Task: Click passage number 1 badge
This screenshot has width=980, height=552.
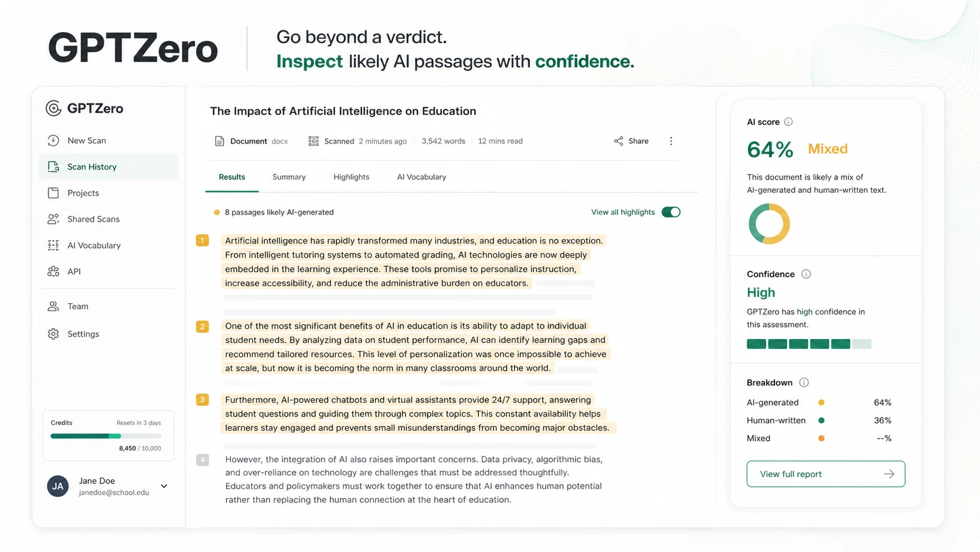Action: point(202,240)
